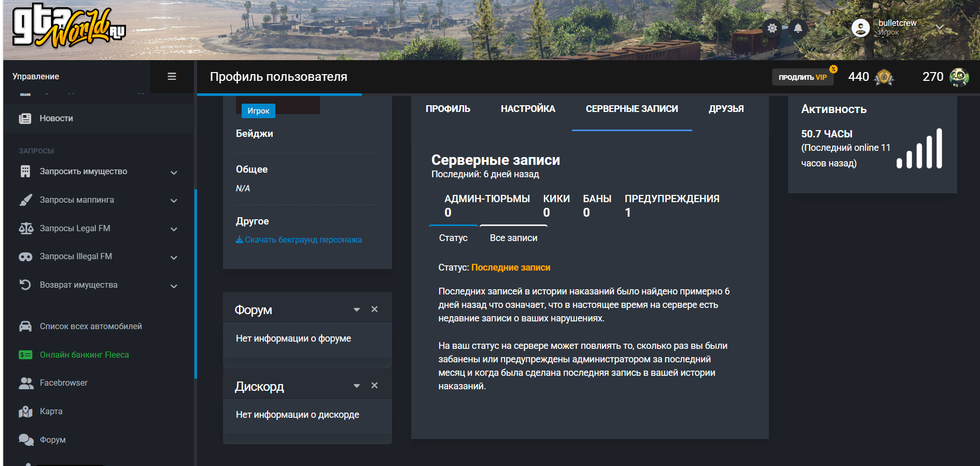Expand Запросы маппинга submenu
Screen dimensions: 980x466
tap(174, 201)
